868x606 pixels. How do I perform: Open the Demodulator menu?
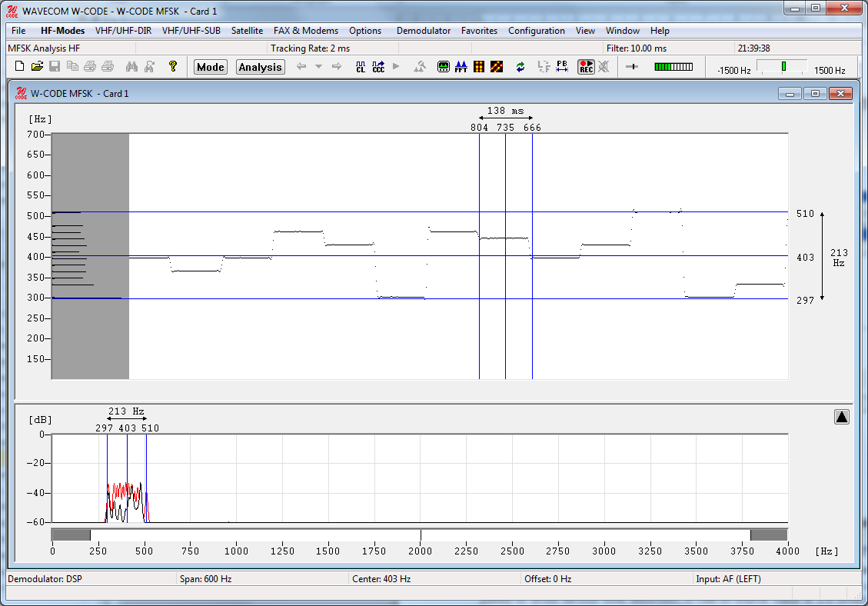[424, 31]
